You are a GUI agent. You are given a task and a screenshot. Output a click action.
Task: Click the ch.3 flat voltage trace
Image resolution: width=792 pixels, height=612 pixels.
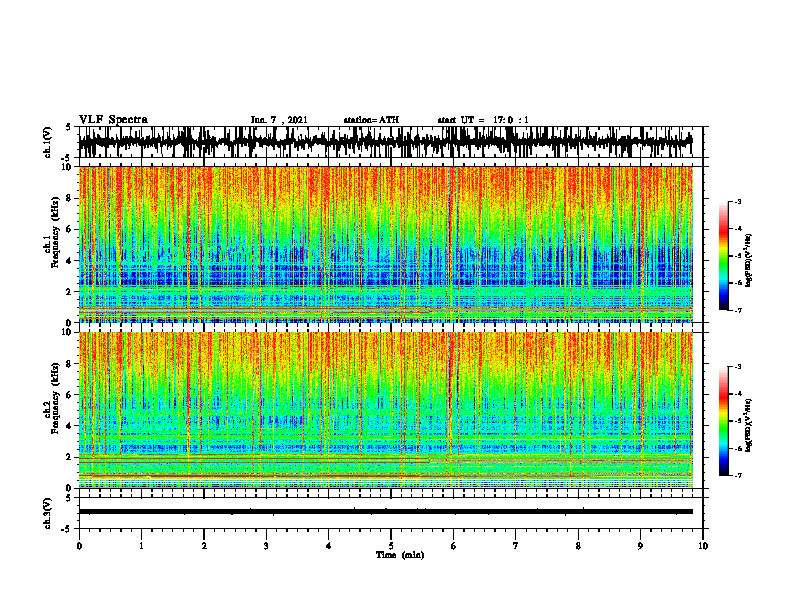[x=385, y=512]
